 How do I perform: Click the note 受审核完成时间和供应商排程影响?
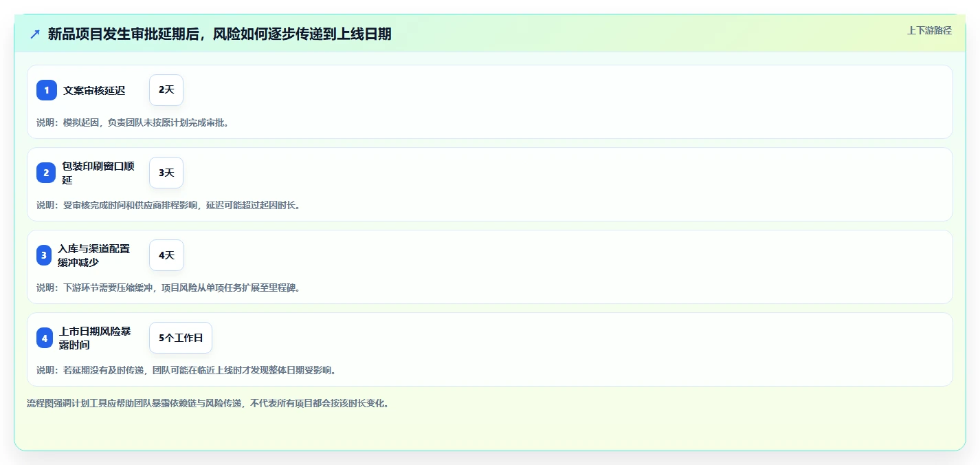point(168,205)
